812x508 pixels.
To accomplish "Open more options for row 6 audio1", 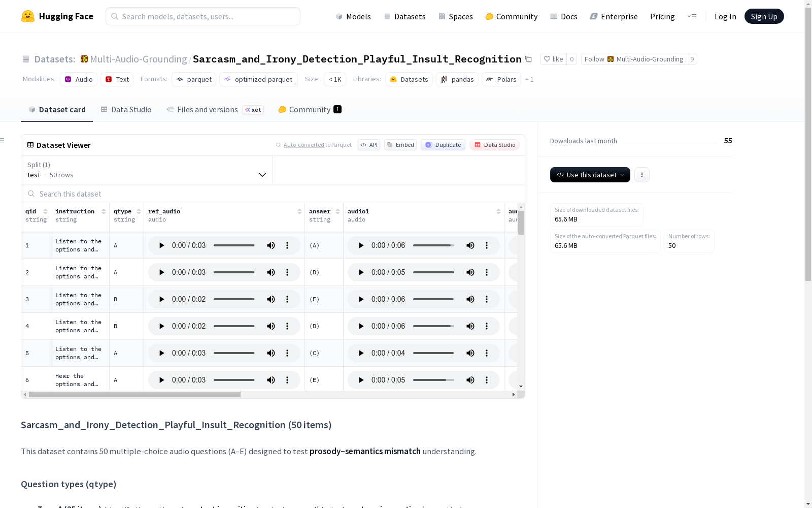I will (487, 380).
